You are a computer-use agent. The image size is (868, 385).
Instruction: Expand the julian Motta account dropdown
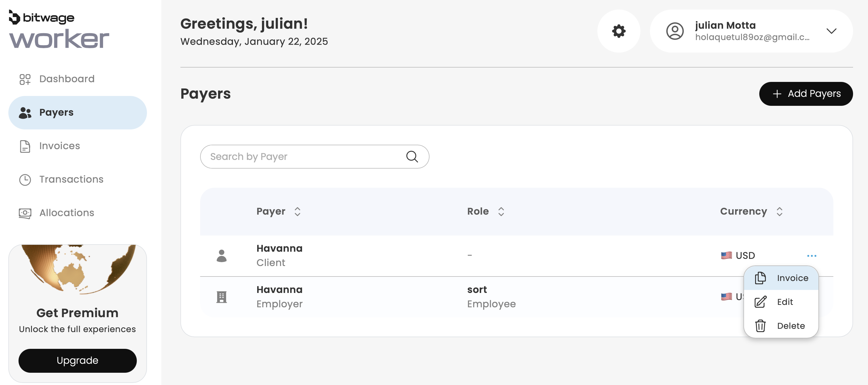click(831, 31)
